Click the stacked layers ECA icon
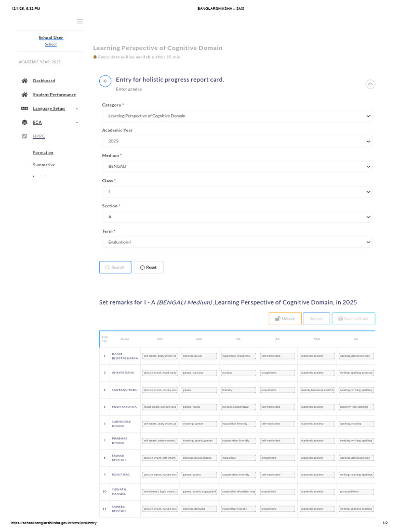The height and width of the screenshot is (532, 399). tap(24, 123)
